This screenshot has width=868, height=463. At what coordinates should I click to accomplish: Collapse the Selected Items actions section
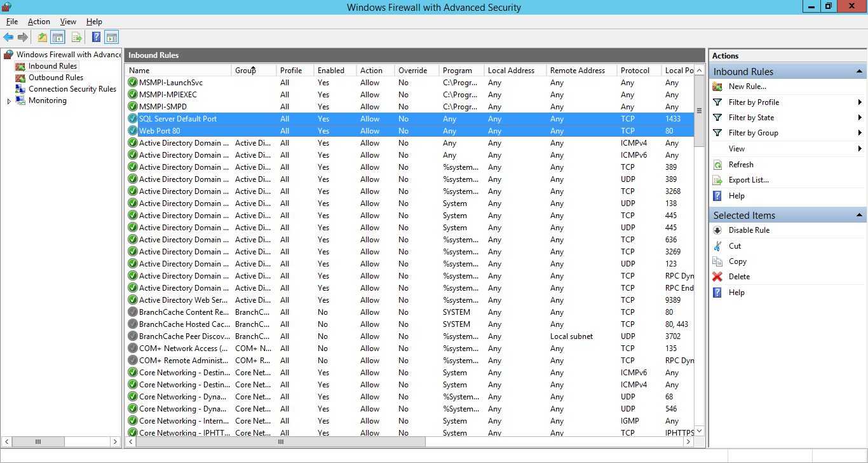[x=859, y=216]
